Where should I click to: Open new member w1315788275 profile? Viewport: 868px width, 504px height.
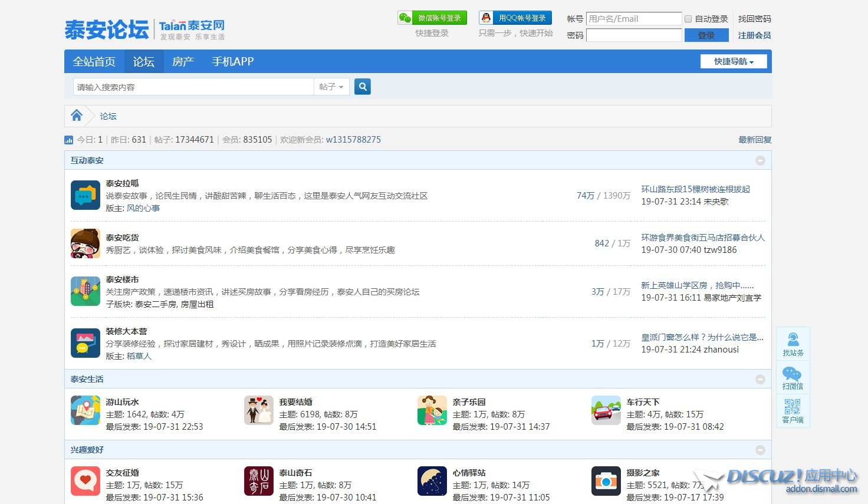tap(353, 140)
